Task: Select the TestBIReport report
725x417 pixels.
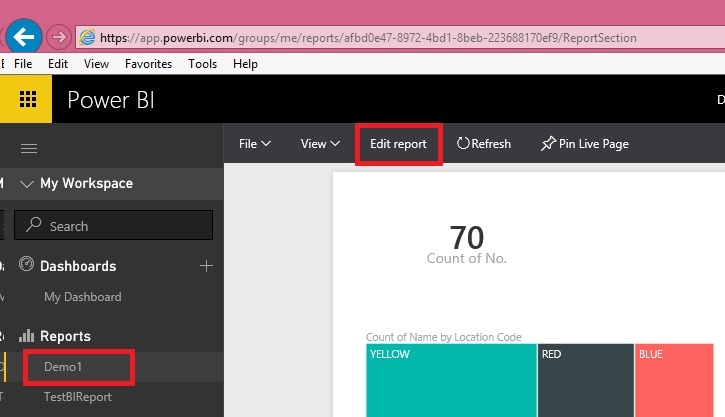Action: tap(78, 397)
